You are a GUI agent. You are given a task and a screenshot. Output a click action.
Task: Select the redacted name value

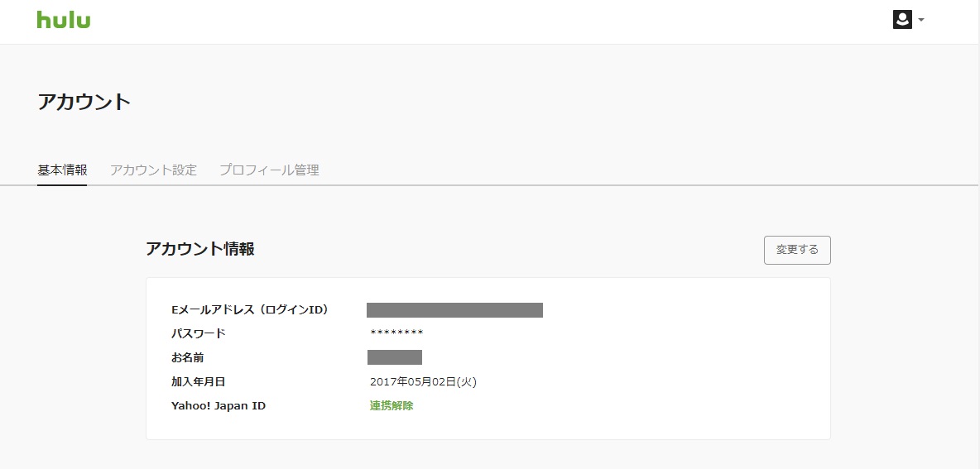pyautogui.click(x=394, y=357)
